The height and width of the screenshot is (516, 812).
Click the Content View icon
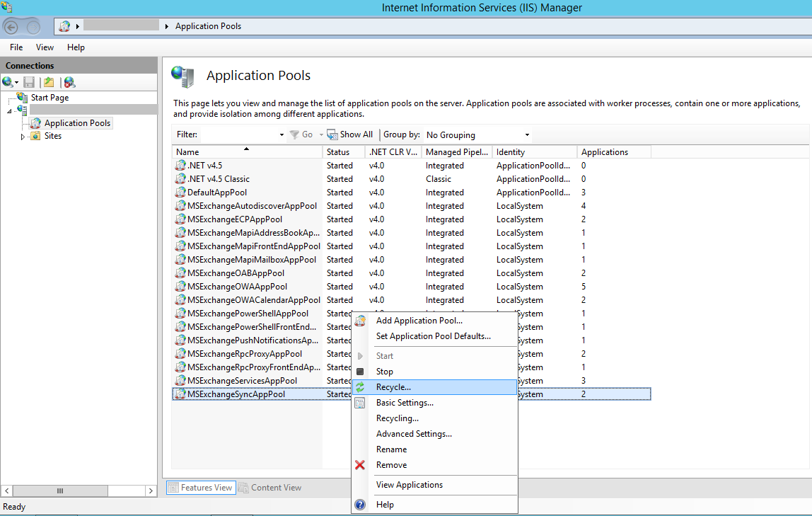click(243, 488)
